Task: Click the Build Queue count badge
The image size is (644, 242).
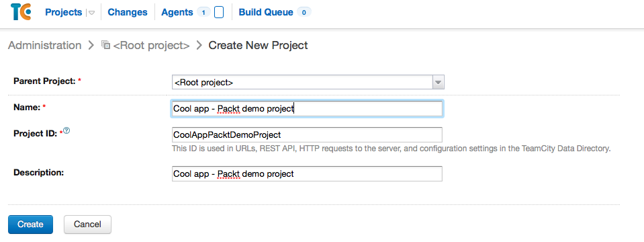Action: pyautogui.click(x=304, y=12)
